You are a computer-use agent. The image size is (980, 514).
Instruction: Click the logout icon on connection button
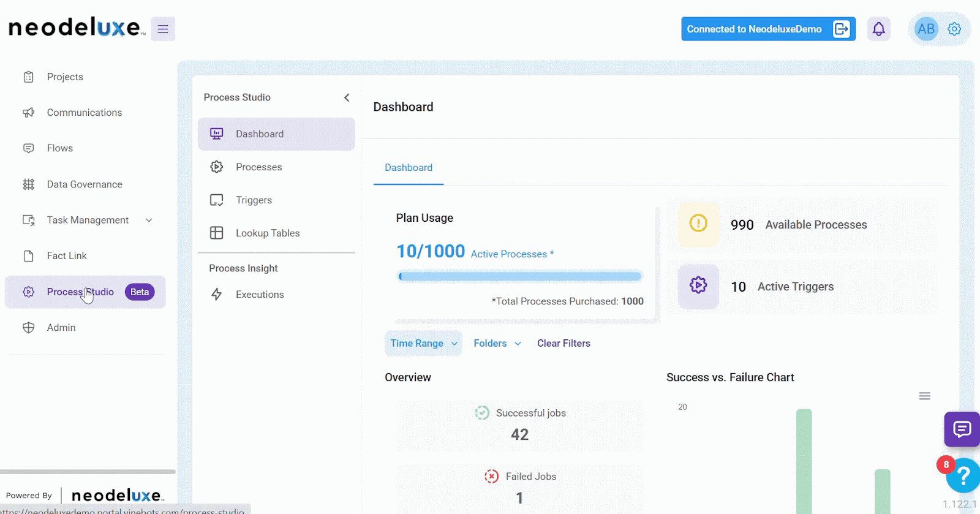842,29
